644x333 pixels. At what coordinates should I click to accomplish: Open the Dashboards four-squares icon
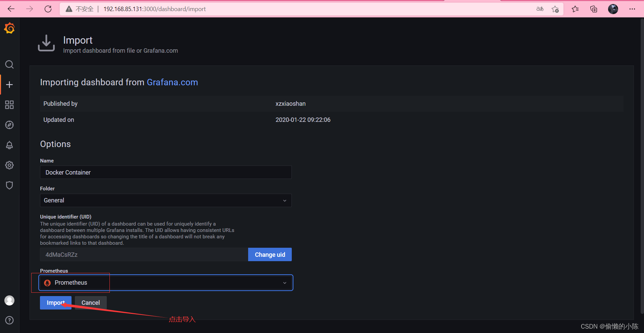tap(9, 105)
